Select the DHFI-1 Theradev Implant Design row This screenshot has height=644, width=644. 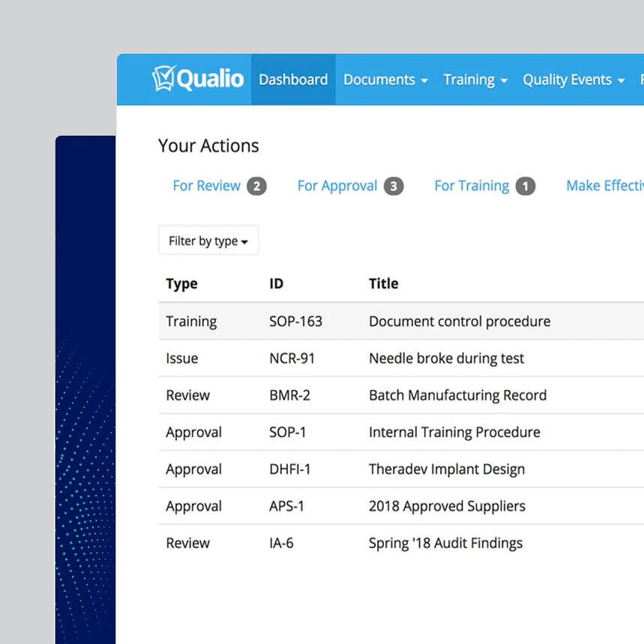click(446, 469)
